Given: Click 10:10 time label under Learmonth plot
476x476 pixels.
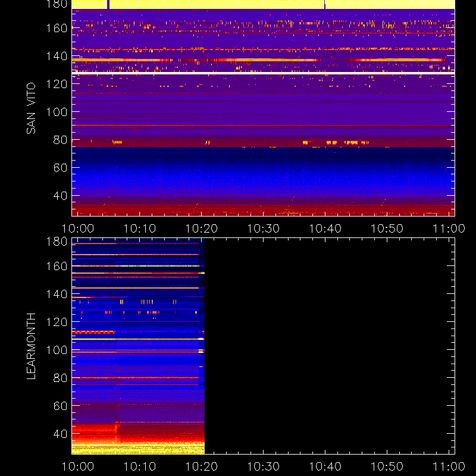Looking at the screenshot, I should [140, 466].
